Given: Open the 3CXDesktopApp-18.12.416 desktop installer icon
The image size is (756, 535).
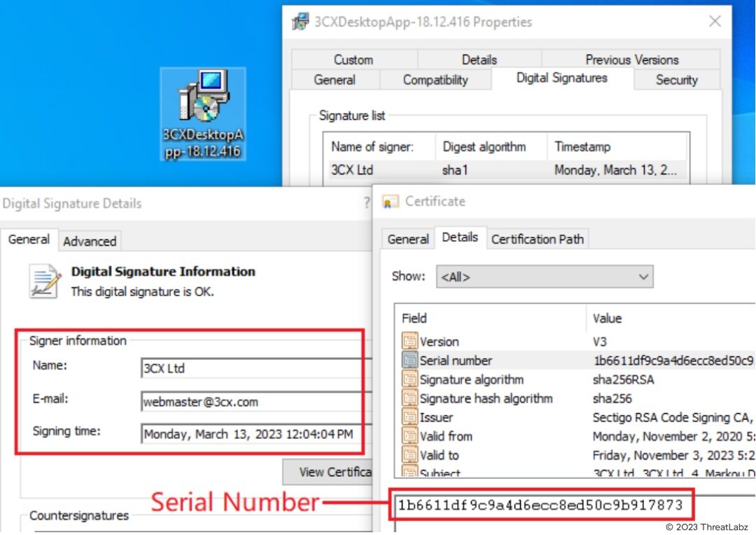Looking at the screenshot, I should click(x=202, y=112).
